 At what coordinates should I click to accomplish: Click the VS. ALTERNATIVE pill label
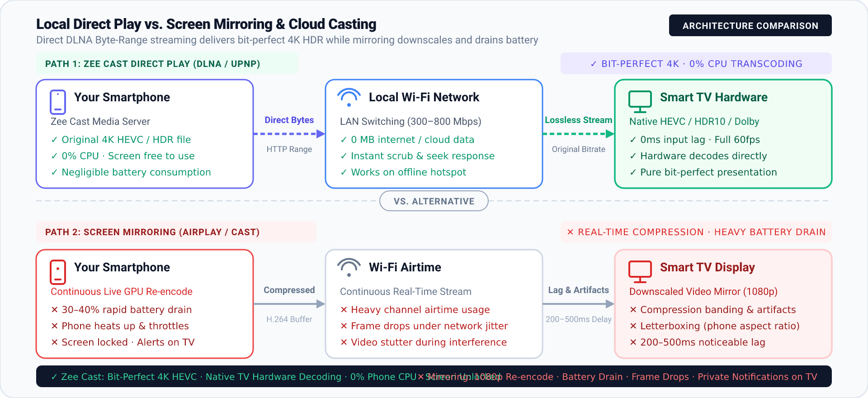[434, 201]
